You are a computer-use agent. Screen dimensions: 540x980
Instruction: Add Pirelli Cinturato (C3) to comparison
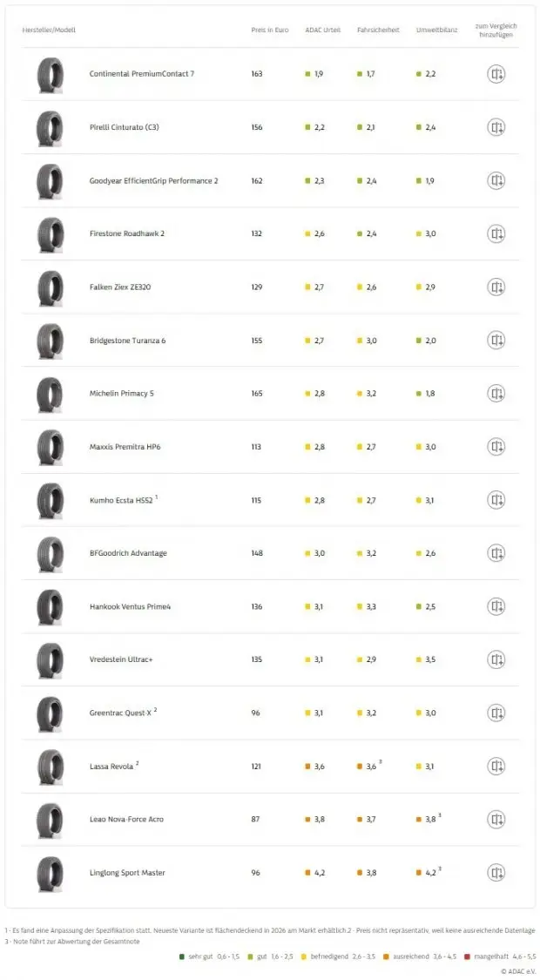tap(496, 127)
